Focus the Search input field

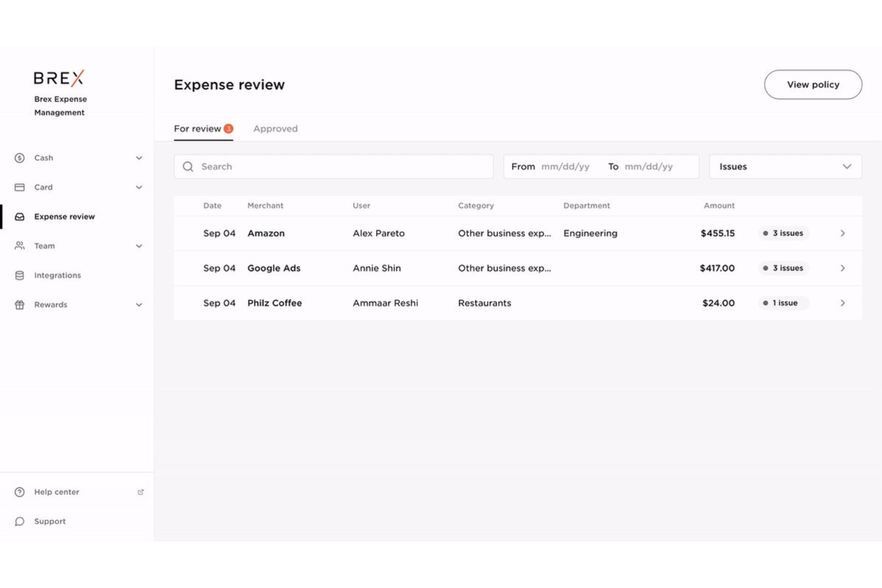tap(334, 167)
